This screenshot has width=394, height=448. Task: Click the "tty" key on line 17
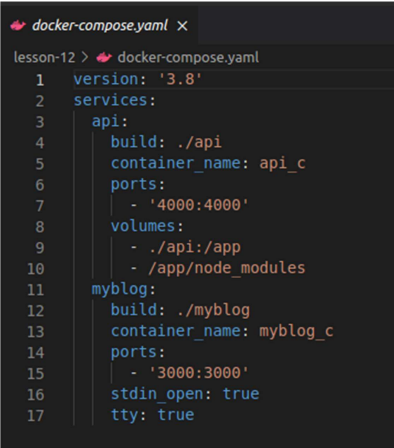(125, 415)
